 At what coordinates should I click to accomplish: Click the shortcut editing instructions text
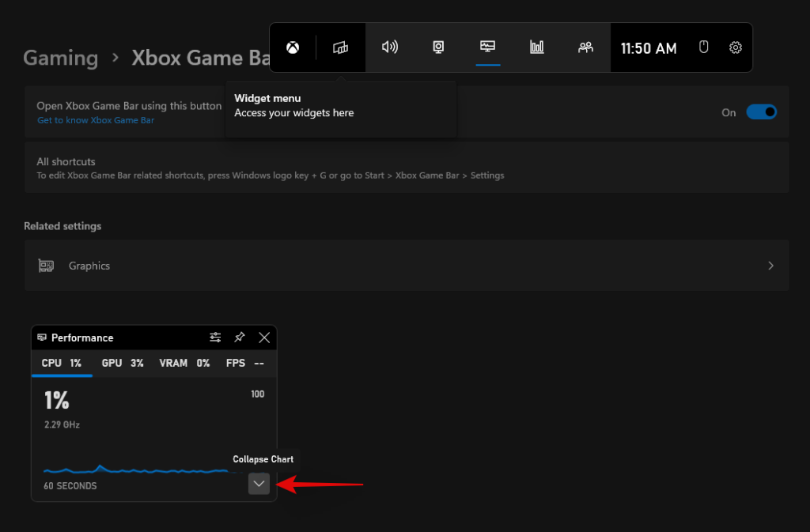pos(271,175)
